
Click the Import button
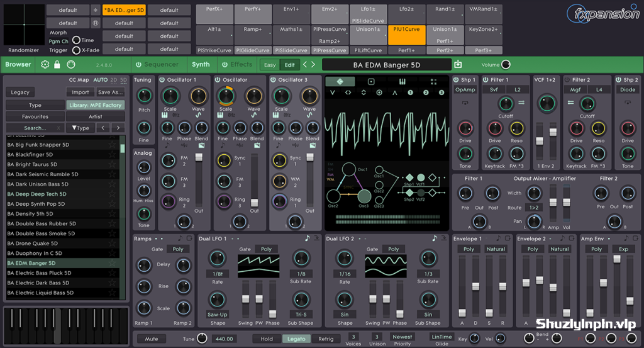coord(80,93)
